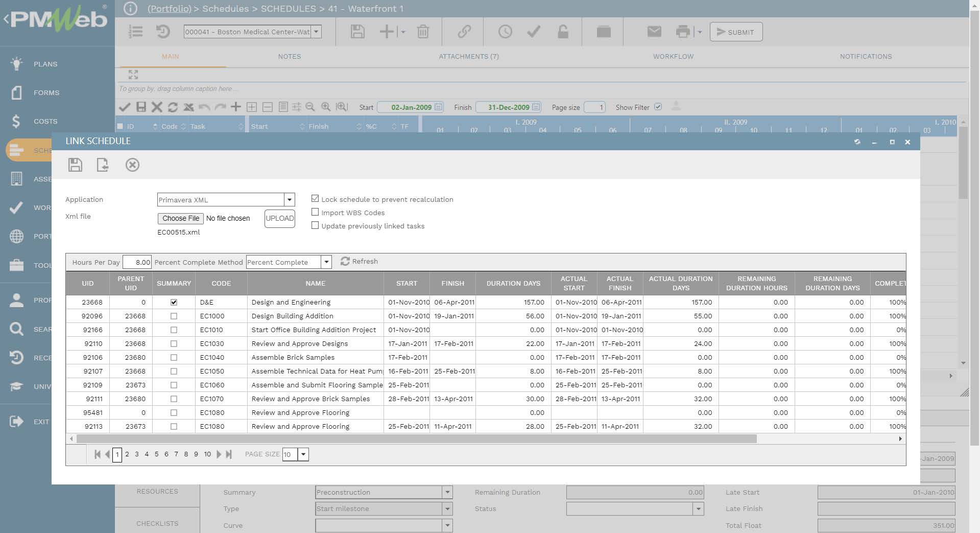Click the vertical scrollbar of the Gantt area

pos(963,163)
